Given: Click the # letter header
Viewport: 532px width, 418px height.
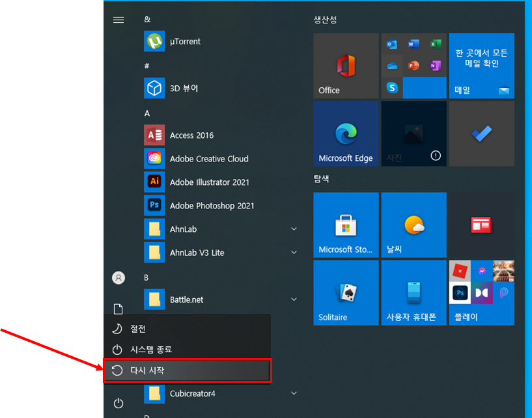Looking at the screenshot, I should (x=147, y=66).
